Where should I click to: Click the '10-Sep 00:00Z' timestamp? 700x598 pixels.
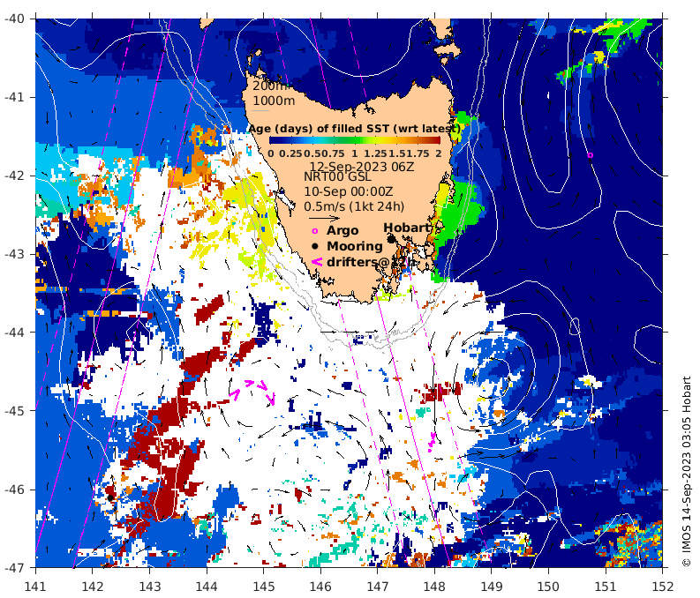click(x=348, y=191)
